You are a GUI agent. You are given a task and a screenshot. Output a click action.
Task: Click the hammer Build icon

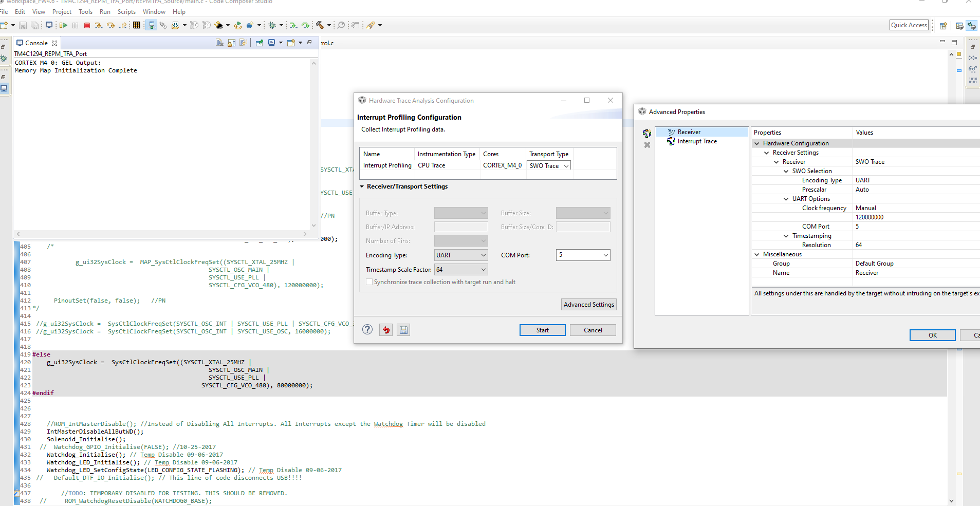click(x=320, y=25)
